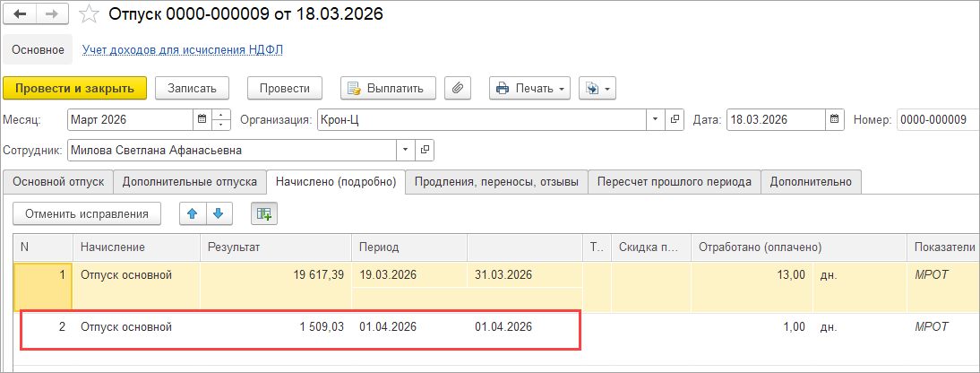The width and height of the screenshot is (980, 373).
Task: Open calendar picker for Месяц field
Action: (x=202, y=119)
